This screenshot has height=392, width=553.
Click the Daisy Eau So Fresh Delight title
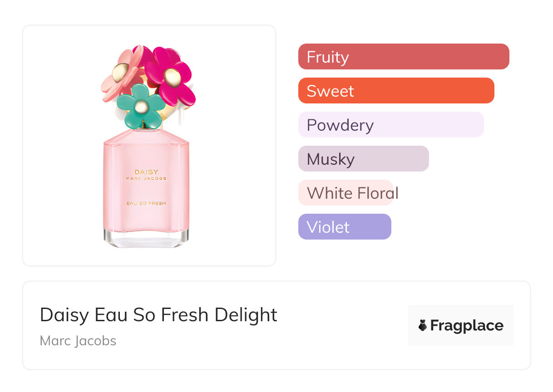158,315
